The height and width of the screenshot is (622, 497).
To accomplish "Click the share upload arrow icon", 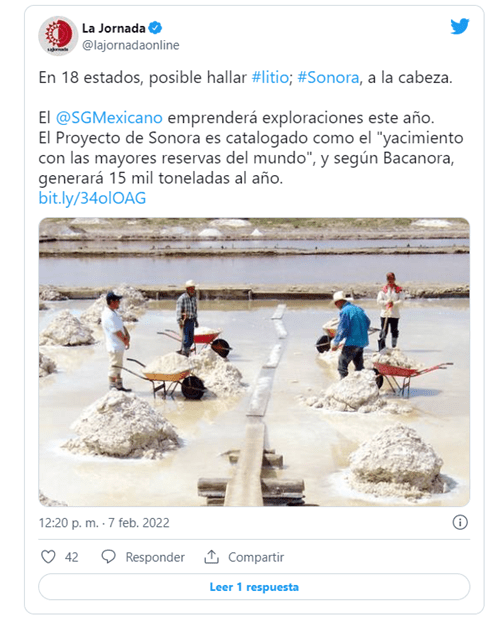I will point(211,557).
